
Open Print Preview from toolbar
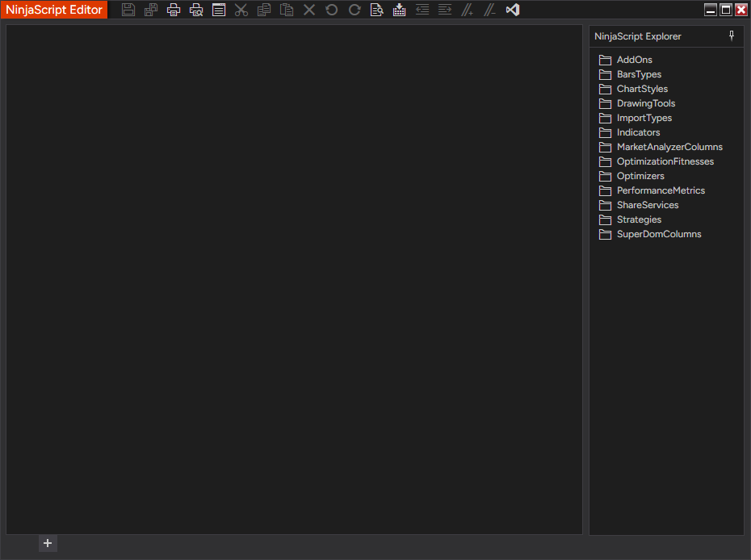196,10
